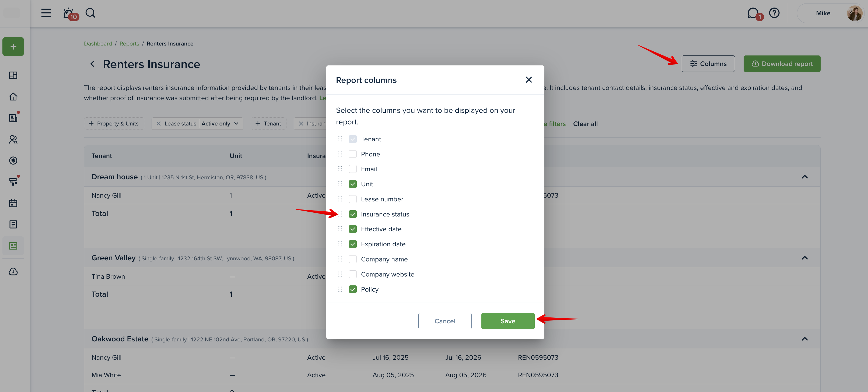This screenshot has height=392, width=868.
Task: Open notes list icon in sidebar
Action: [x=13, y=225]
